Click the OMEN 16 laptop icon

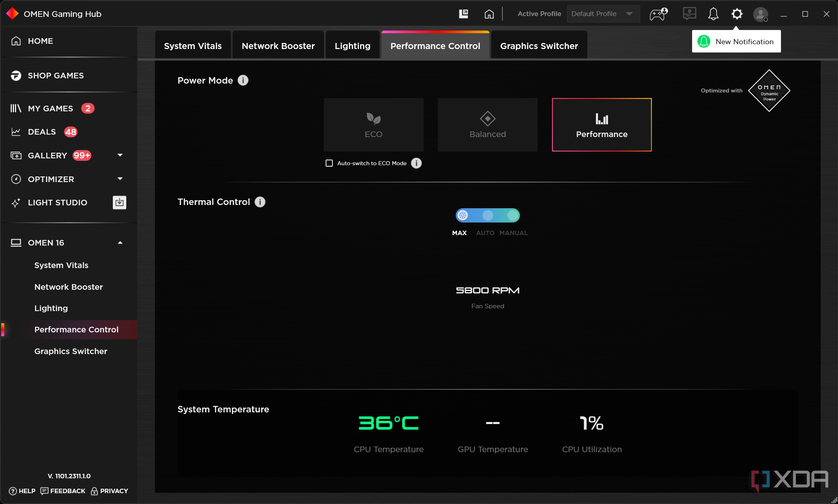16,243
